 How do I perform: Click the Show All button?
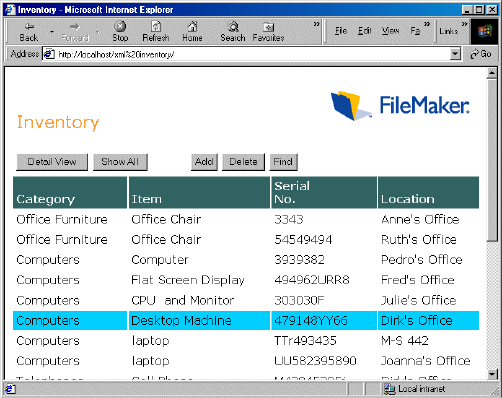click(120, 162)
